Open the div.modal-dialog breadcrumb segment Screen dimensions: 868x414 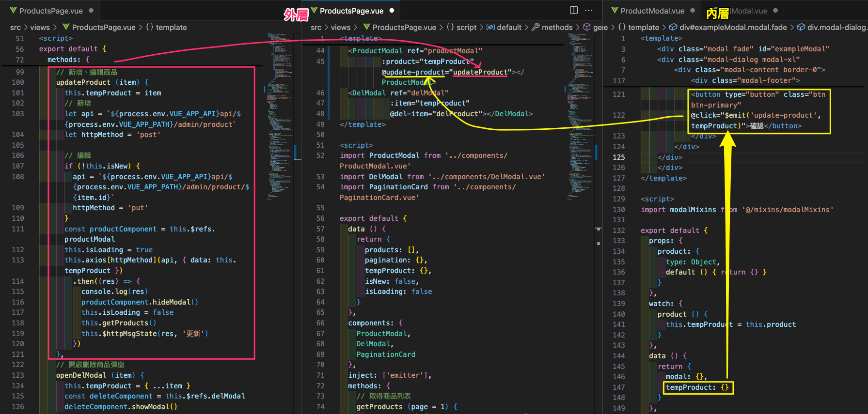(x=836, y=27)
